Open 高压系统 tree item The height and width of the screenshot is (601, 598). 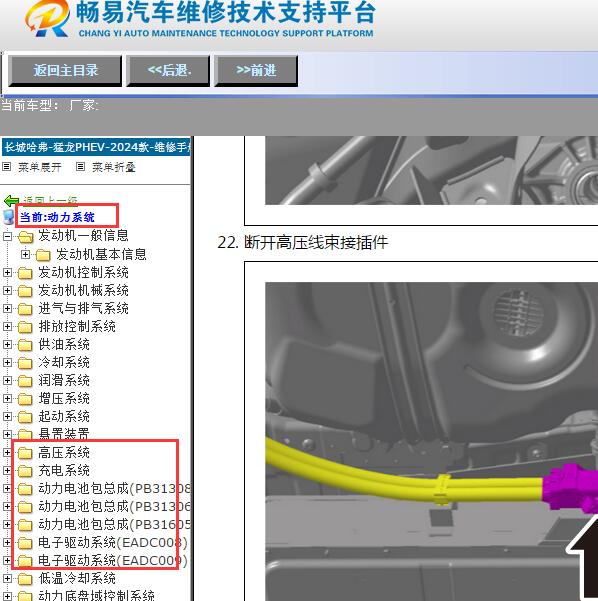[x=64, y=453]
